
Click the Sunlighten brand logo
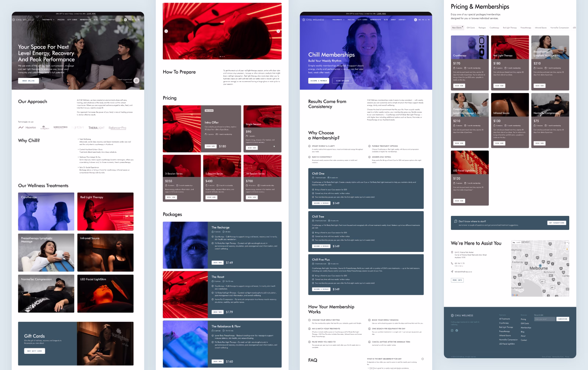pos(45,128)
